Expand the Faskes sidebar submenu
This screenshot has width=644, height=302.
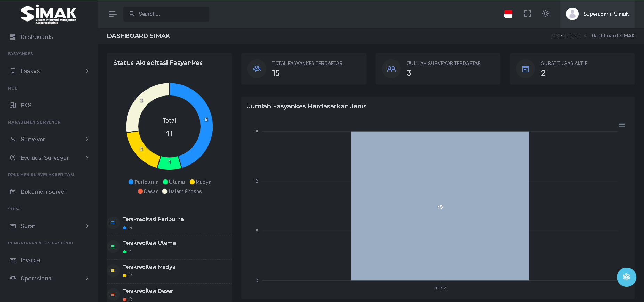pyautogui.click(x=49, y=71)
